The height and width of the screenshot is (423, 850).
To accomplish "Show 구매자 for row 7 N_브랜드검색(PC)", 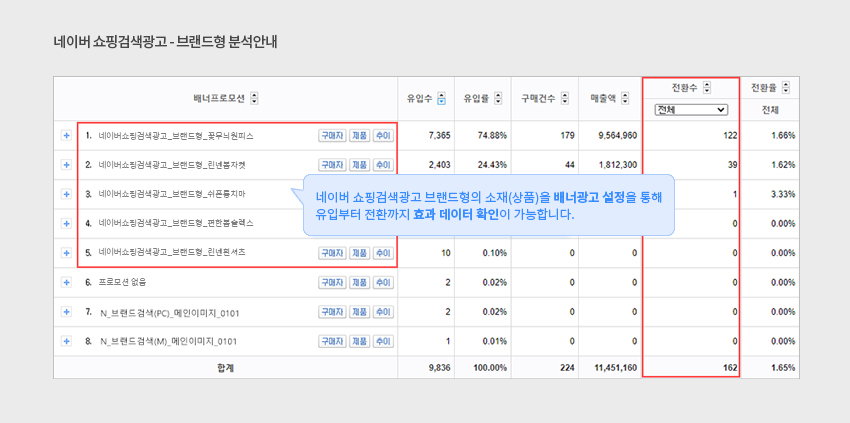I will (x=332, y=312).
